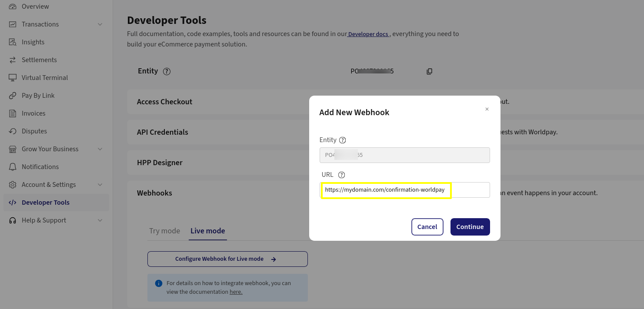Close the Add New Webhook dialog

click(x=487, y=109)
